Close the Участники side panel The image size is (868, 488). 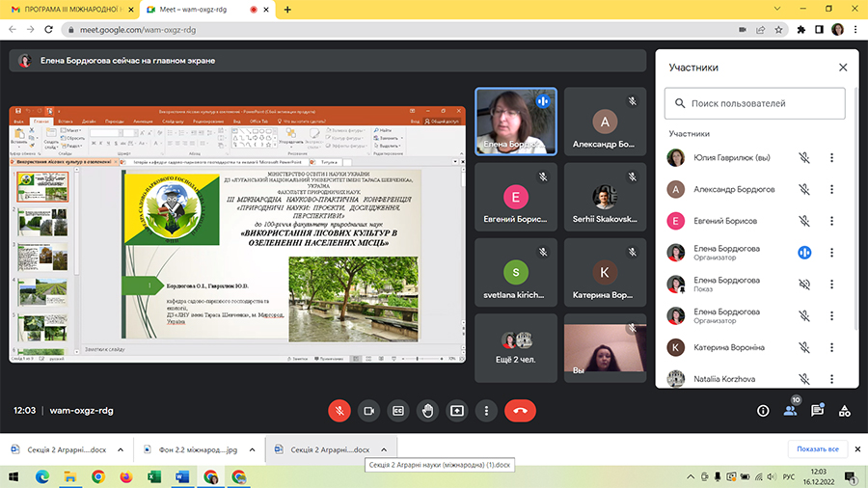[843, 68]
